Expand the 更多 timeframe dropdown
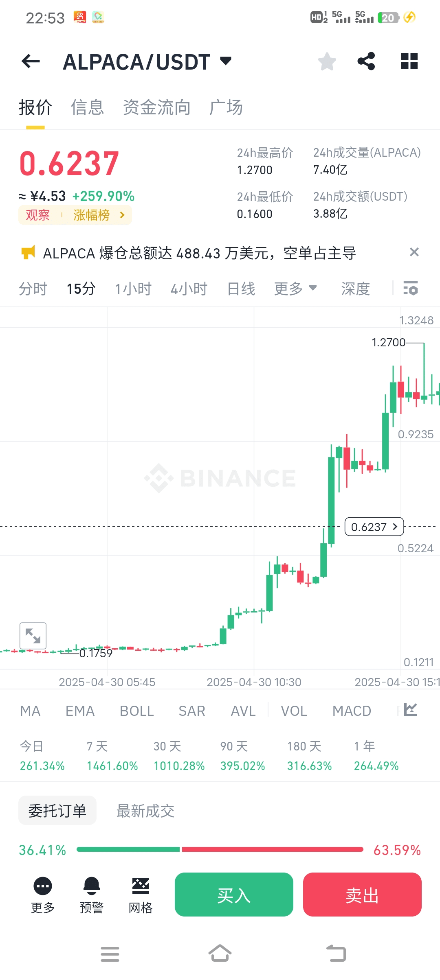The width and height of the screenshot is (440, 980). (295, 289)
